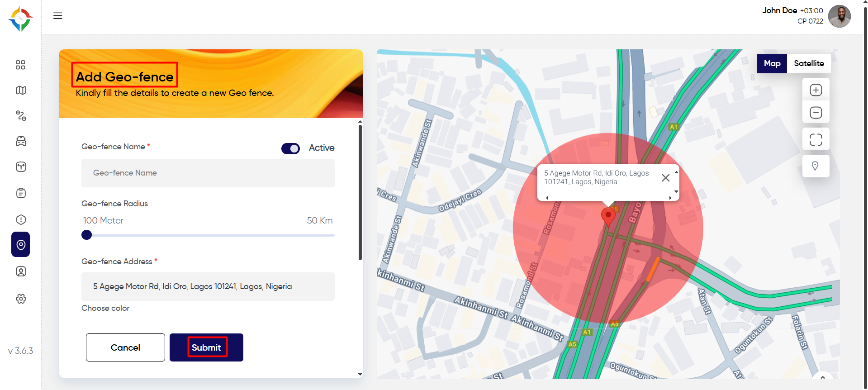This screenshot has height=390, width=868.
Task: Click the John Doe user name
Action: point(779,10)
